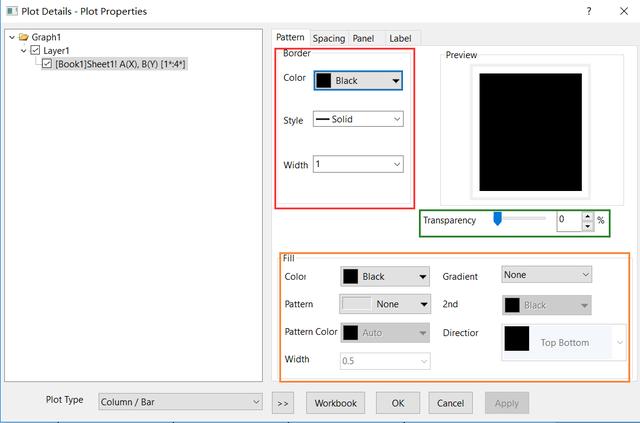Switch to the Pattern tab
Image resolution: width=640 pixels, height=423 pixels.
coord(290,37)
